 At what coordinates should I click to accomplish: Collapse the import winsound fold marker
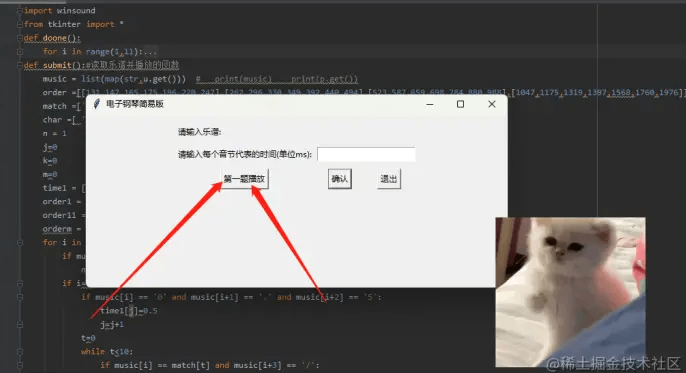tap(20, 10)
